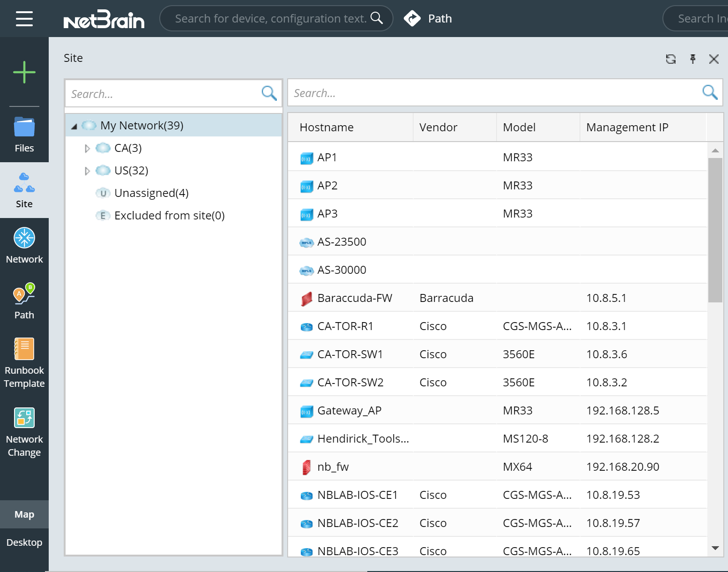This screenshot has width=728, height=572.
Task: Switch to the Desktop tab
Action: coord(24,542)
